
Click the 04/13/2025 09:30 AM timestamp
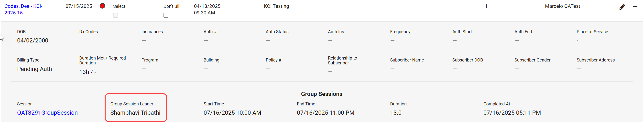click(x=207, y=10)
